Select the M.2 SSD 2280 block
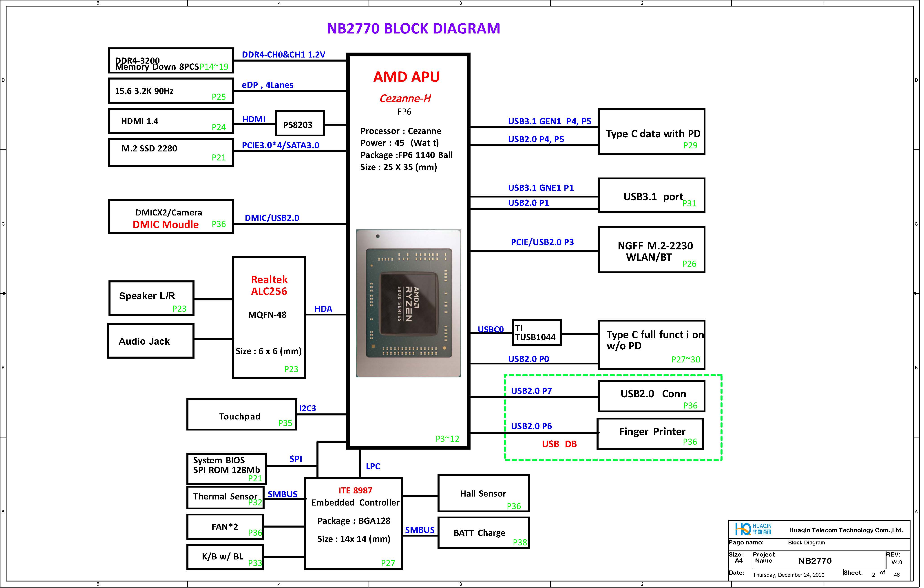 tap(171, 153)
